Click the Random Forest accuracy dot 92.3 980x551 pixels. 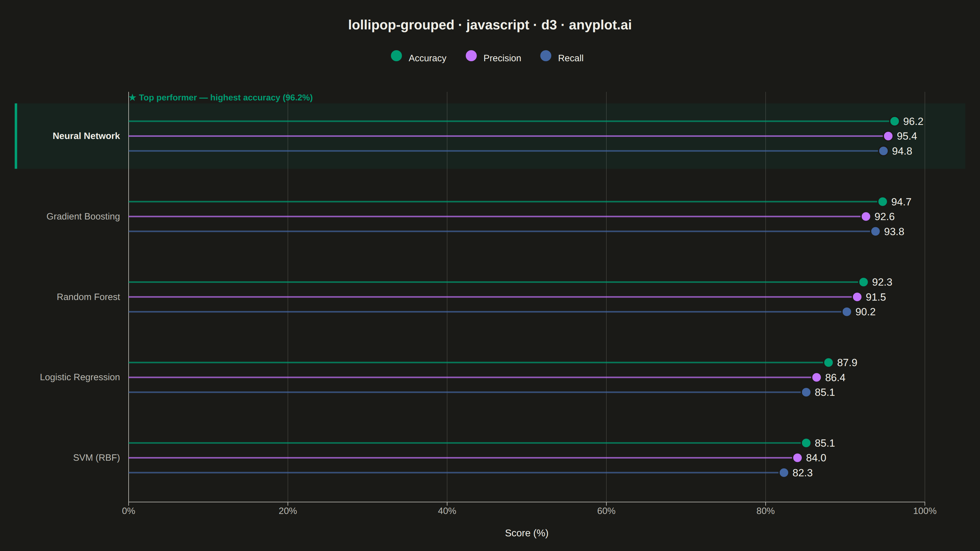pyautogui.click(x=864, y=282)
